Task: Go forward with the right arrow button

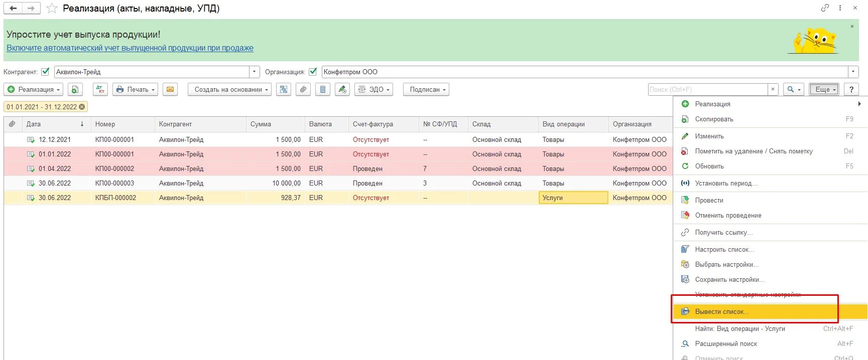Action: click(x=31, y=8)
